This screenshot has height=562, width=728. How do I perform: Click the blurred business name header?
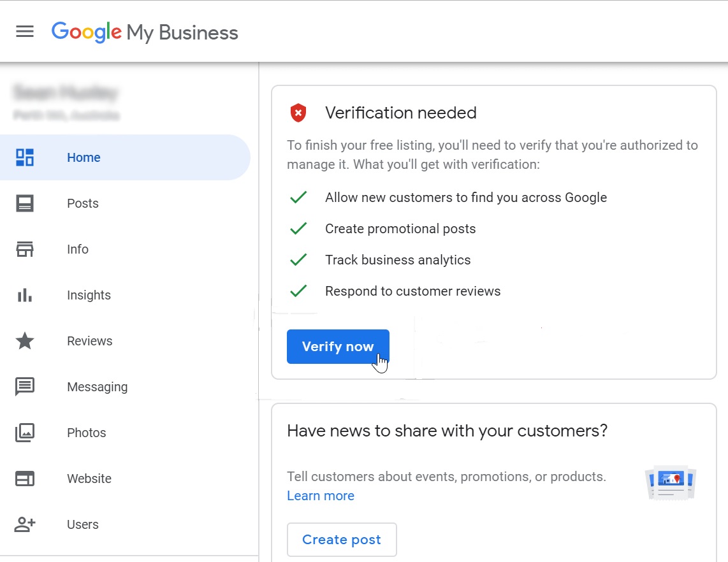pyautogui.click(x=66, y=93)
